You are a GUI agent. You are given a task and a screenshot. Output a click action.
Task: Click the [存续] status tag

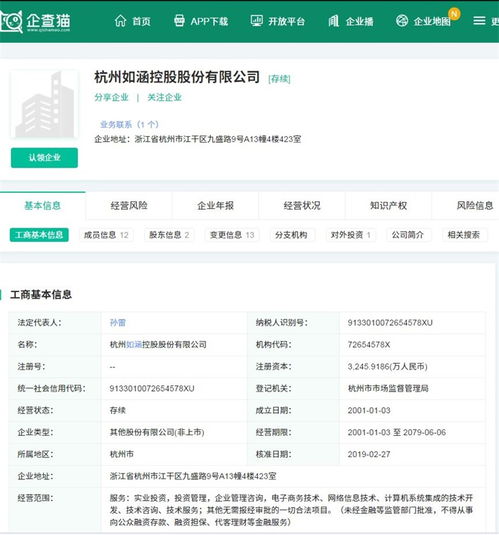(x=279, y=79)
